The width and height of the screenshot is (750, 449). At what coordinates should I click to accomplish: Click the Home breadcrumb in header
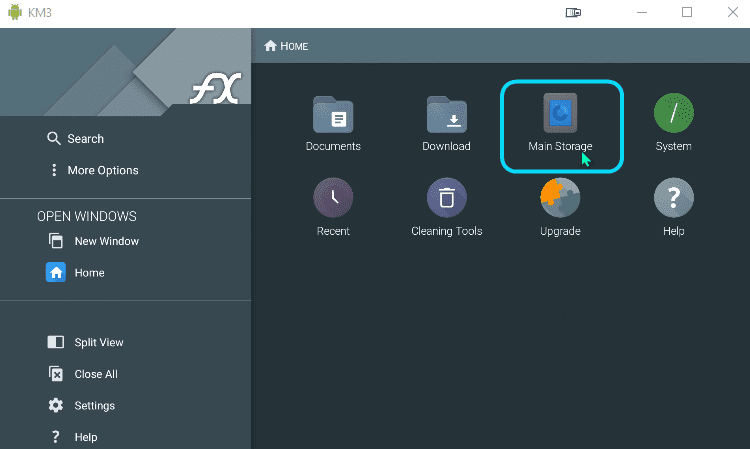(286, 46)
